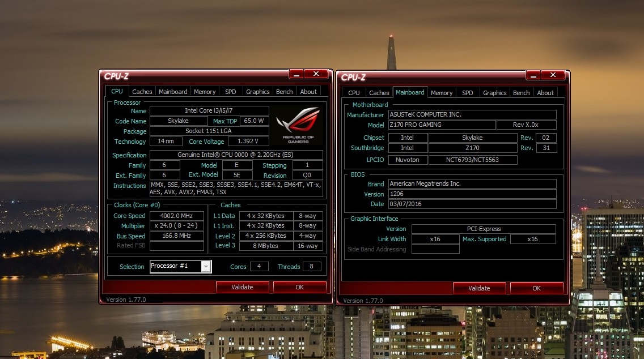Click the BIOS Brand 'American Megatrends Inc.'

click(x=472, y=184)
